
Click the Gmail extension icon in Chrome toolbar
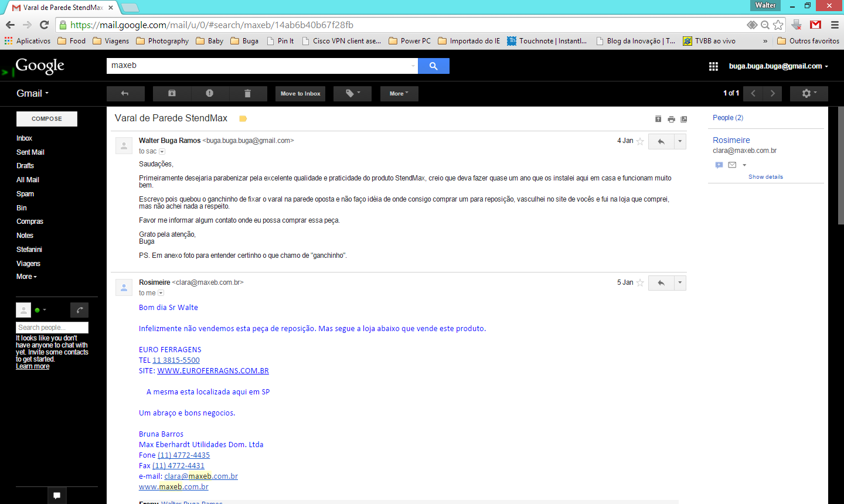[815, 25]
